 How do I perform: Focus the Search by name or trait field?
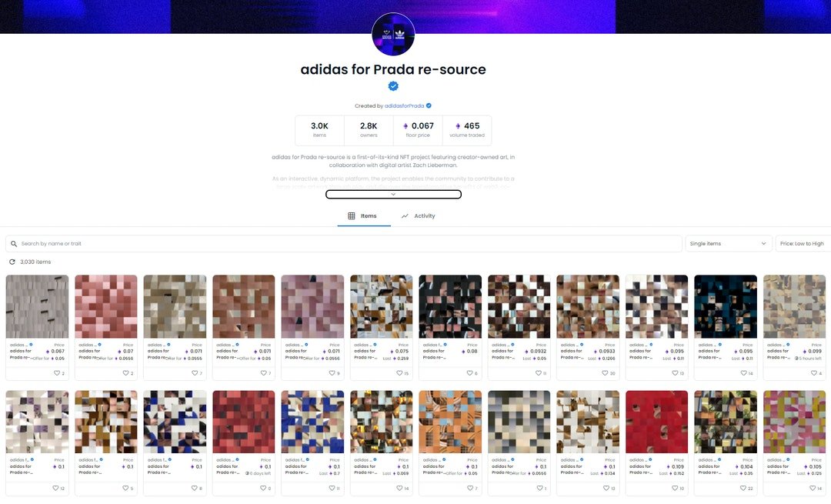tap(343, 244)
